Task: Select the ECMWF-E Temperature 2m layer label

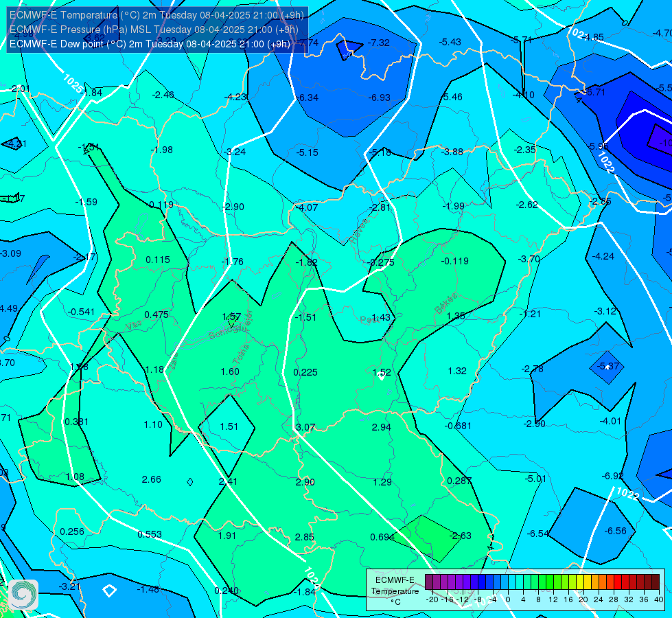Action: tap(157, 15)
